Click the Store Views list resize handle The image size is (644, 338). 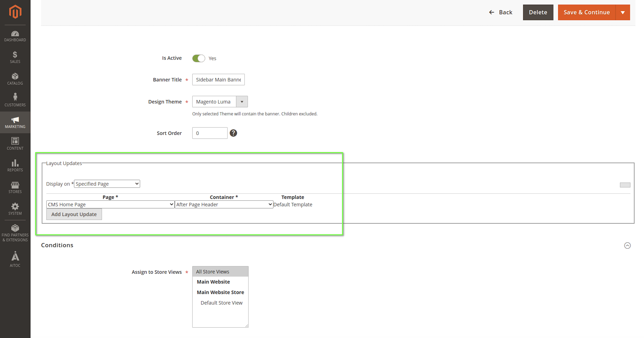[247, 326]
